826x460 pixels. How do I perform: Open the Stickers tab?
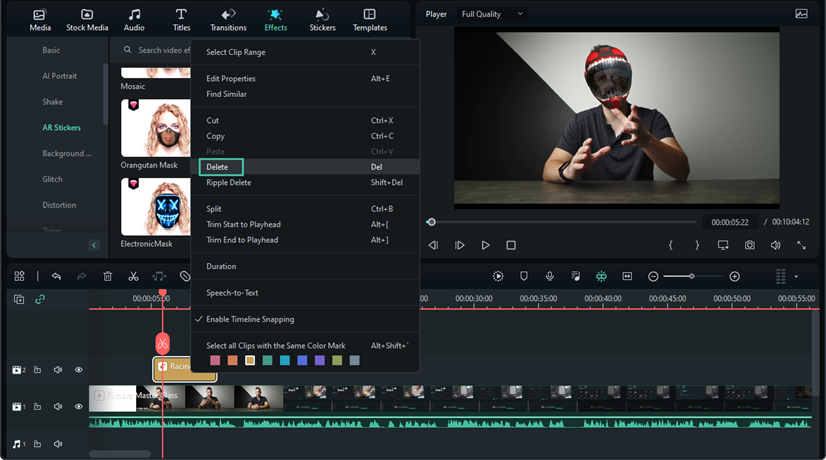322,20
